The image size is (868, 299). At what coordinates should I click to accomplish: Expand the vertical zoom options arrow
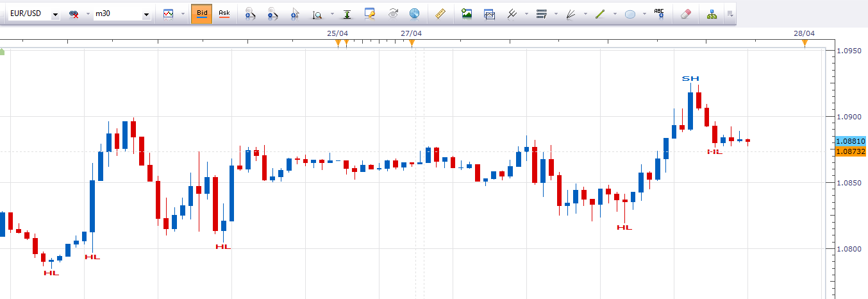pyautogui.click(x=331, y=13)
